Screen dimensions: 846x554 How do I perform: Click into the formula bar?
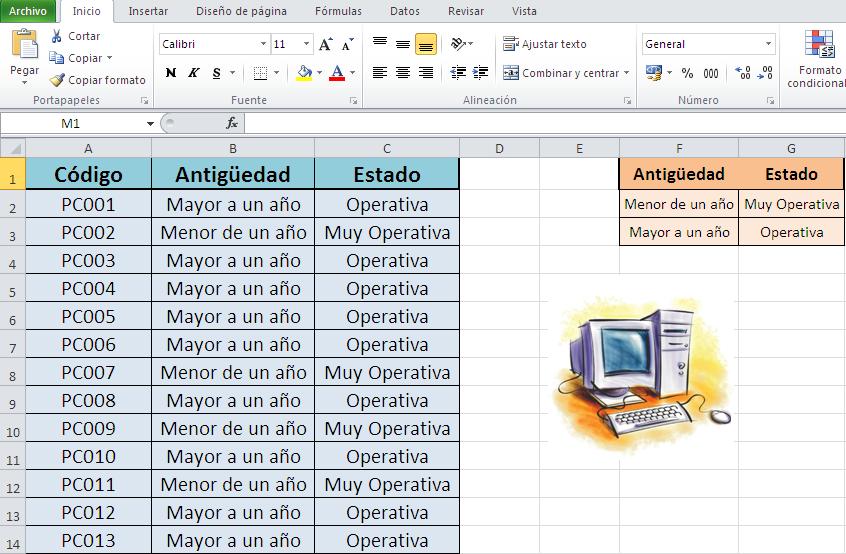[x=545, y=124]
